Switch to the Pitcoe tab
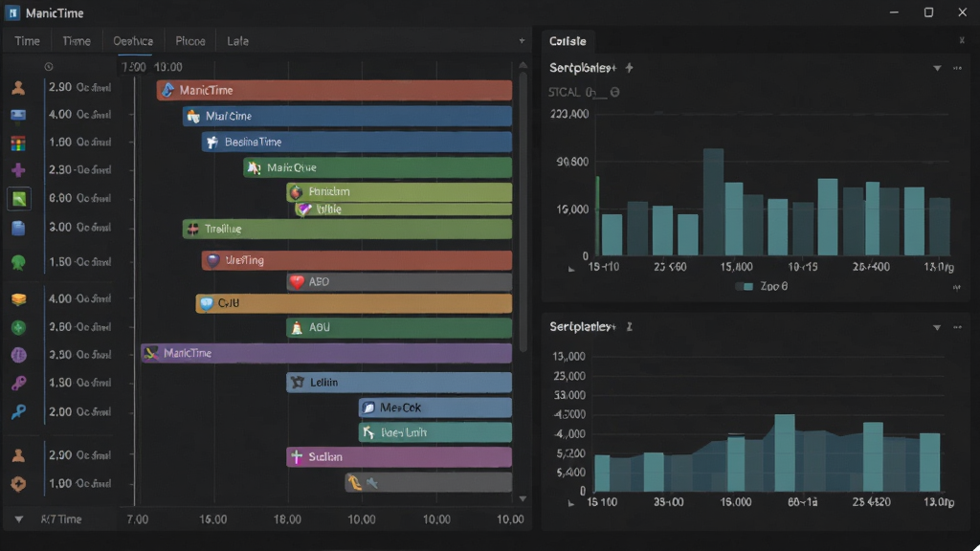 click(190, 41)
